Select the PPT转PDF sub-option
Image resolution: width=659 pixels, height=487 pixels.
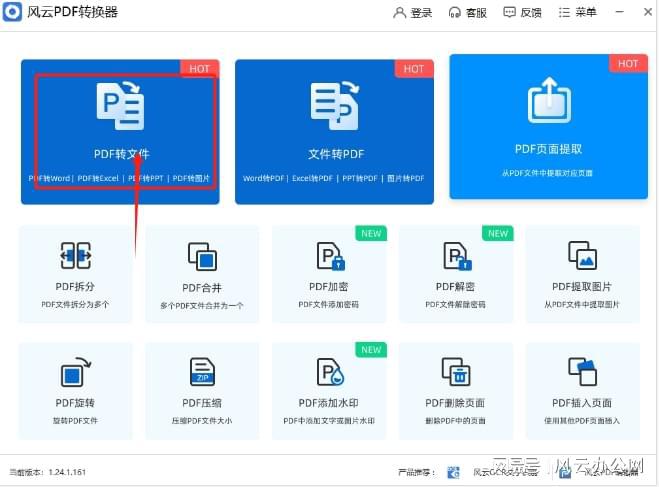[x=360, y=178]
